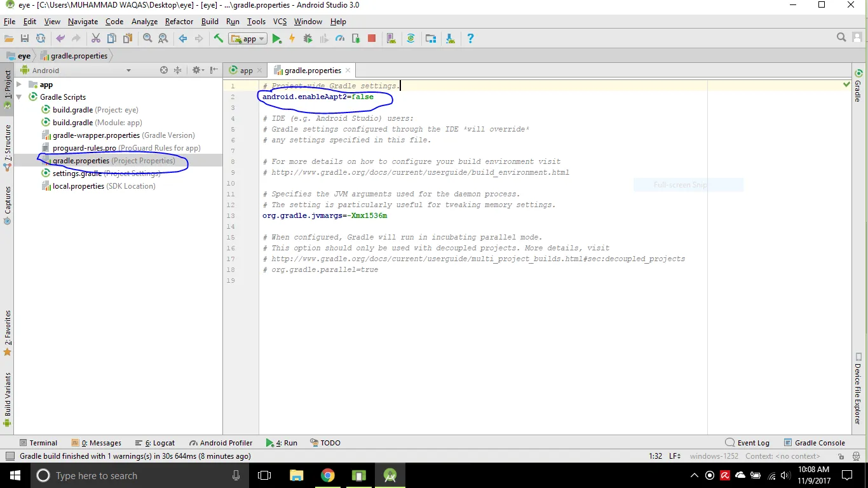Open the Build menu
Viewport: 868px width, 488px height.
tap(210, 22)
